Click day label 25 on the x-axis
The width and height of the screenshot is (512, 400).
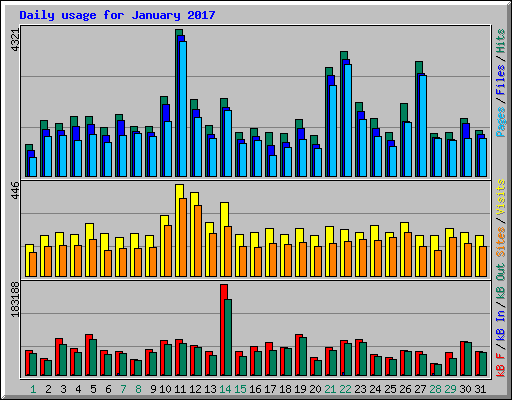point(390,389)
